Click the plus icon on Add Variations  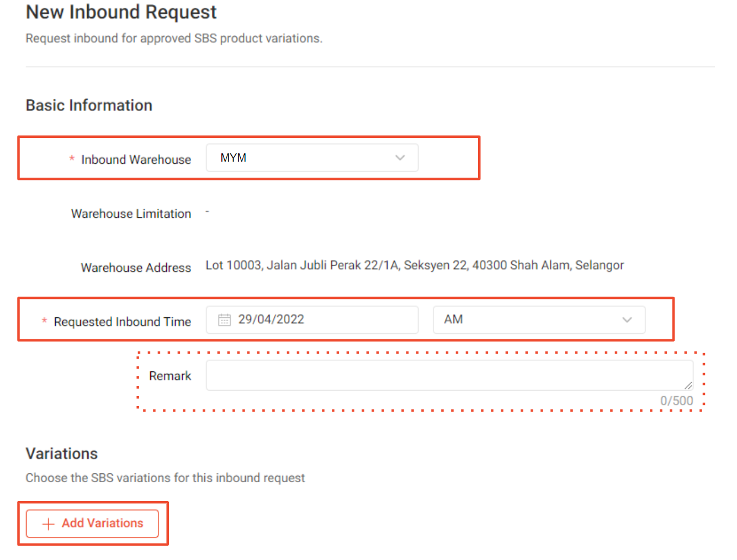click(48, 524)
